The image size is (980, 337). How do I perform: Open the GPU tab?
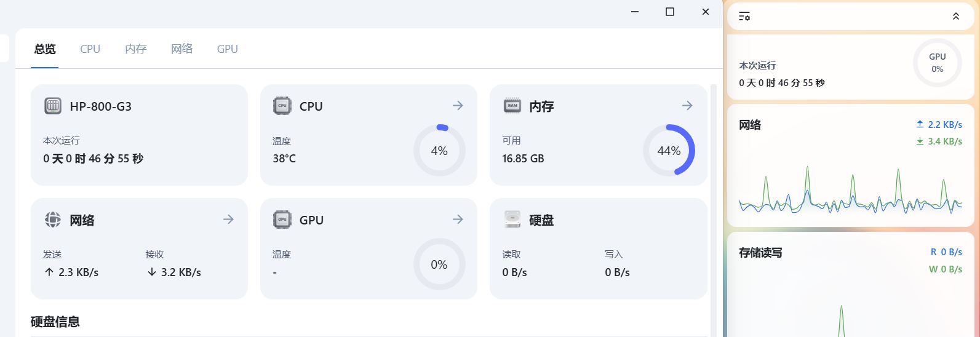pyautogui.click(x=227, y=49)
